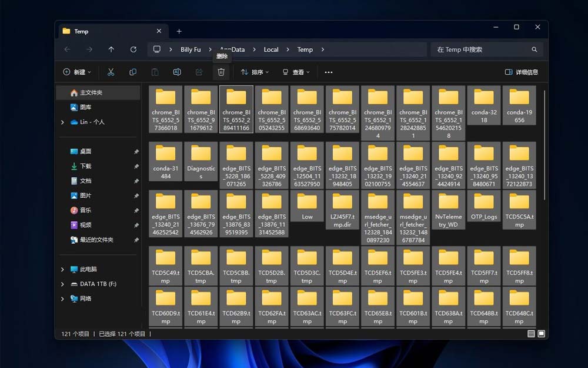
Task: Click Local in the address breadcrumb
Action: click(271, 49)
